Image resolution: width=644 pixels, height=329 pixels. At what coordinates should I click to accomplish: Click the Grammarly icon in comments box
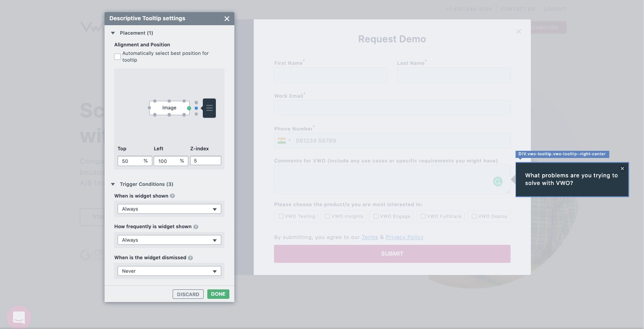(498, 181)
